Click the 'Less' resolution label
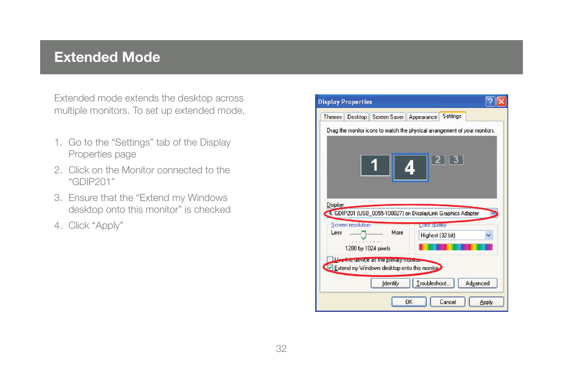Viewport: 563px width, 392px height. point(336,232)
